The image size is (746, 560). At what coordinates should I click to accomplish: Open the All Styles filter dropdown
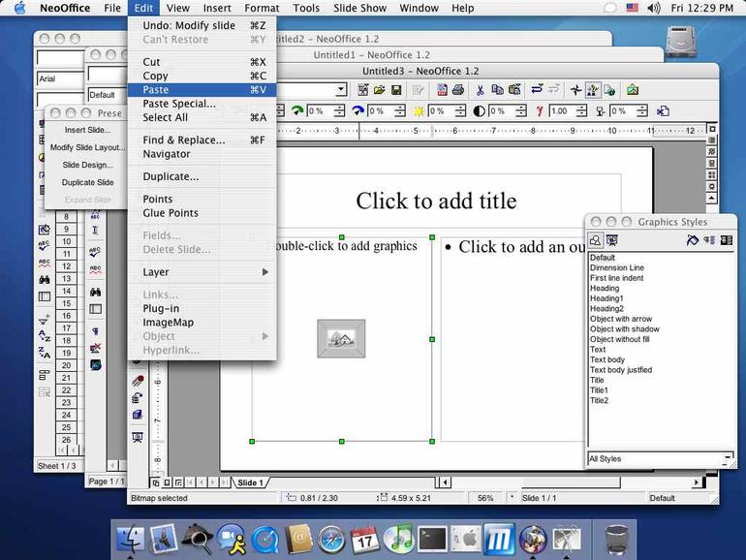[x=728, y=458]
